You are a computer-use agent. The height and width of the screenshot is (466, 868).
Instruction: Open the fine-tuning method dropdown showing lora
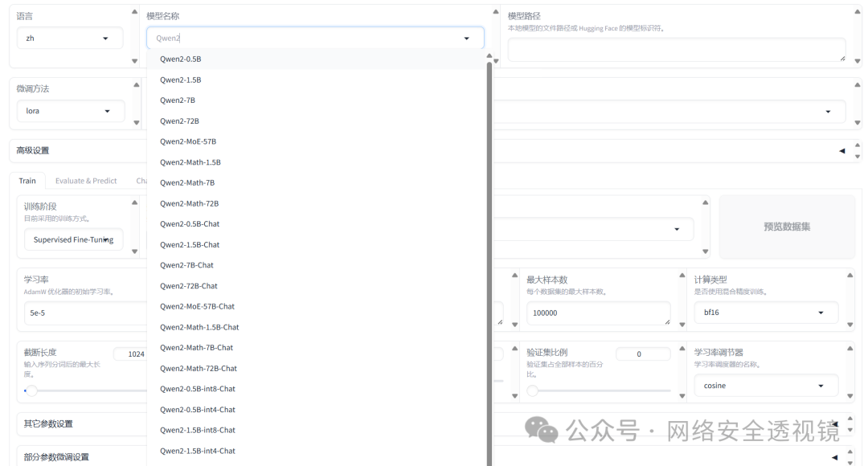point(71,111)
